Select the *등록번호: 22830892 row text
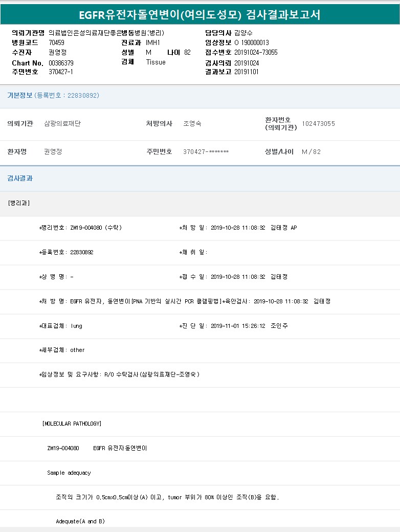 (66, 252)
